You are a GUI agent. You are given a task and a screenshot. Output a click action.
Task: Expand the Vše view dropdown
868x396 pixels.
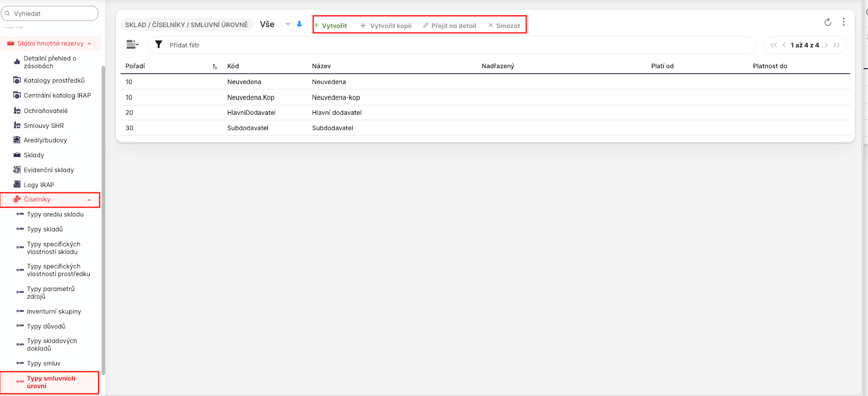[288, 24]
